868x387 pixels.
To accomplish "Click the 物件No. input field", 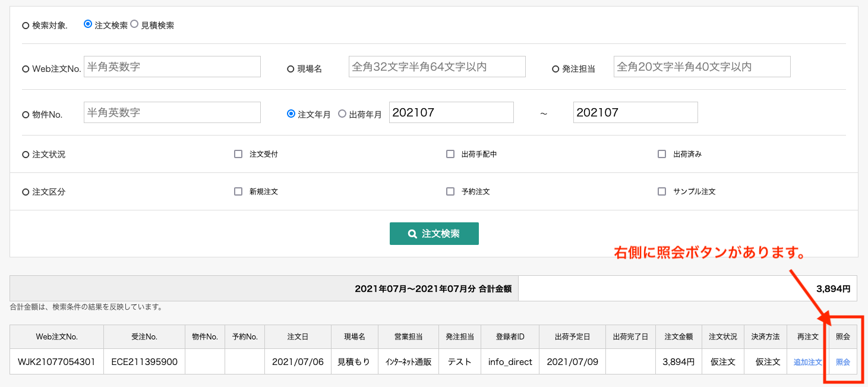I will (172, 112).
